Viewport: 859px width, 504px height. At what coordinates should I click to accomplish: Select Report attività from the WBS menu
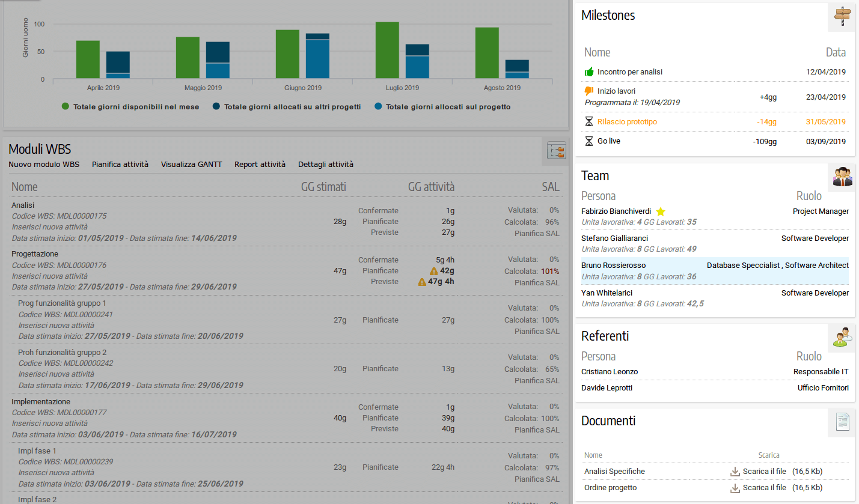[x=260, y=164]
